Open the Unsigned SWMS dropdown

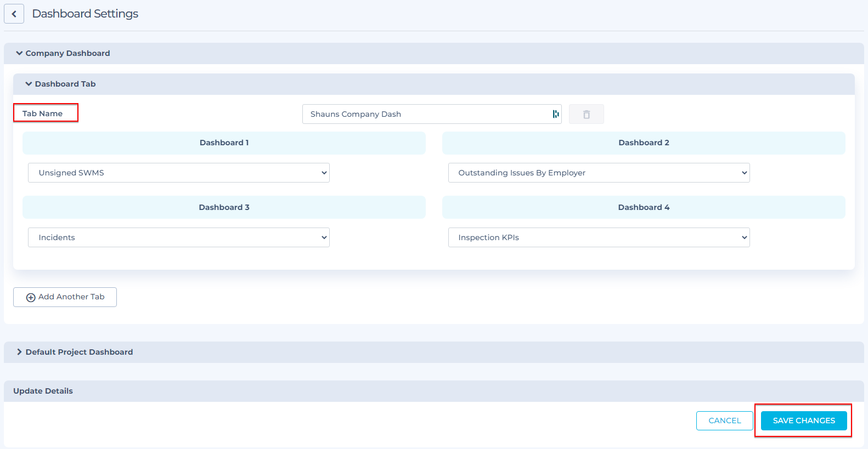click(x=178, y=173)
